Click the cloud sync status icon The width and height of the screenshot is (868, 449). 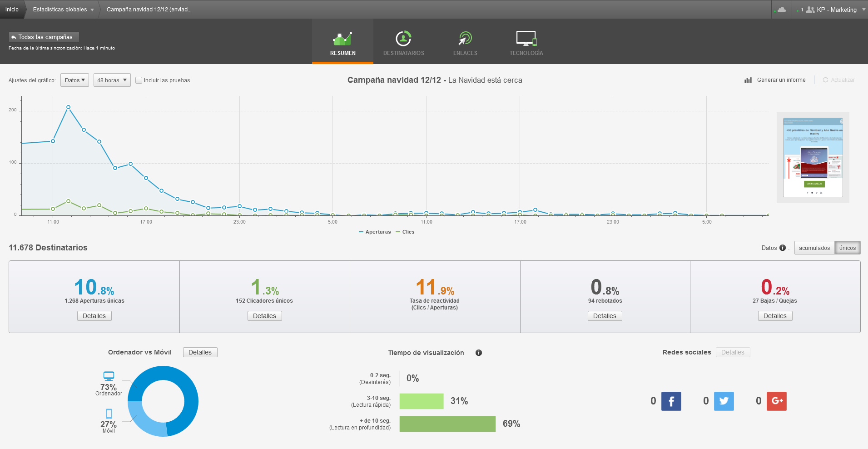[x=781, y=10]
